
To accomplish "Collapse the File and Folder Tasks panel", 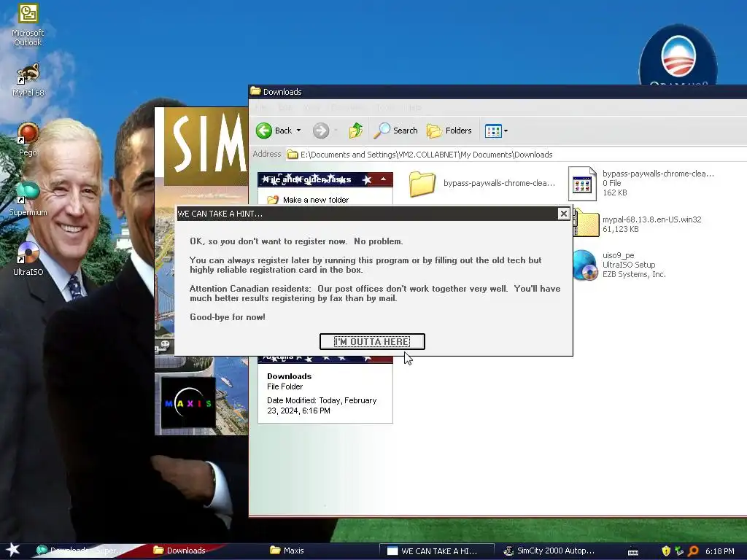I will [x=383, y=179].
